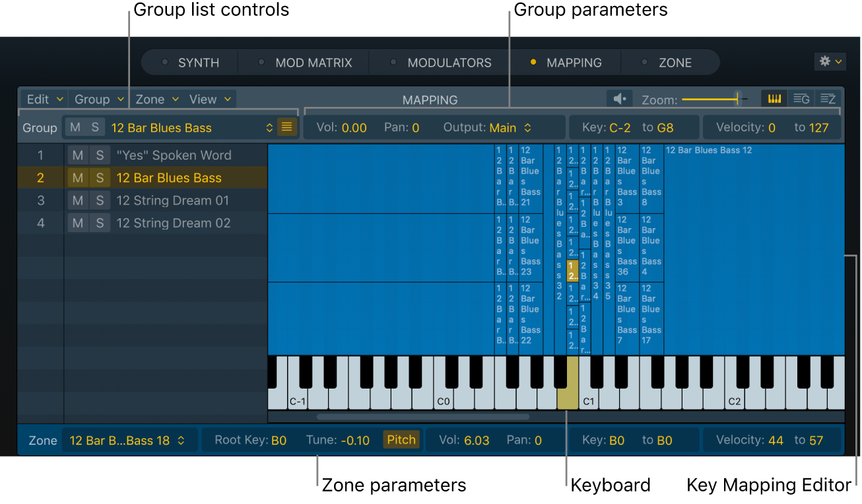
Task: Click the speaker audition icon
Action: pos(618,98)
